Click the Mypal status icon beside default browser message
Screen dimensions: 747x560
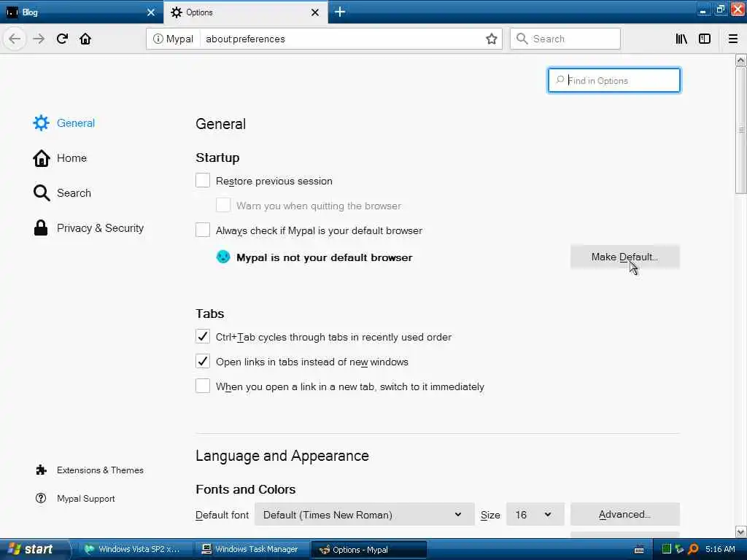pyautogui.click(x=223, y=257)
